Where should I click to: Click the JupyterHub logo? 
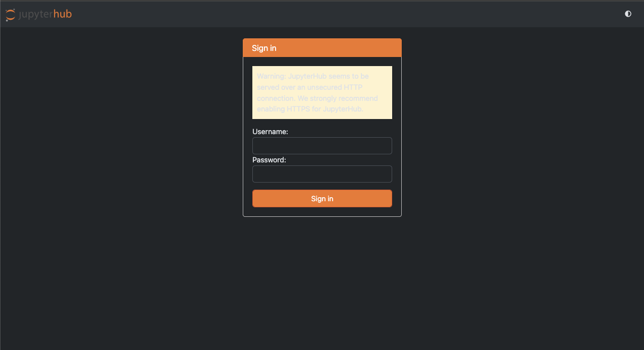tap(39, 14)
